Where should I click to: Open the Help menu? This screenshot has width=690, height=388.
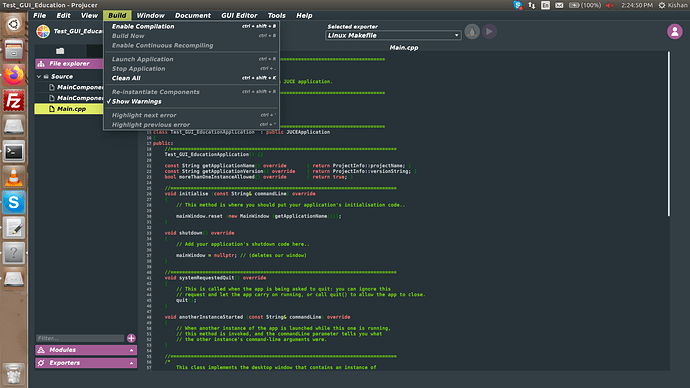pos(304,15)
